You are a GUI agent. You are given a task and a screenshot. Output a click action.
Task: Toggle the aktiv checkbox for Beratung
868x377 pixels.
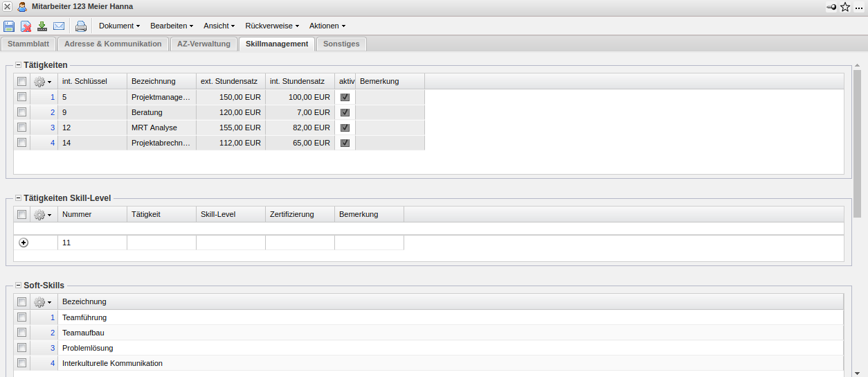pyautogui.click(x=345, y=112)
